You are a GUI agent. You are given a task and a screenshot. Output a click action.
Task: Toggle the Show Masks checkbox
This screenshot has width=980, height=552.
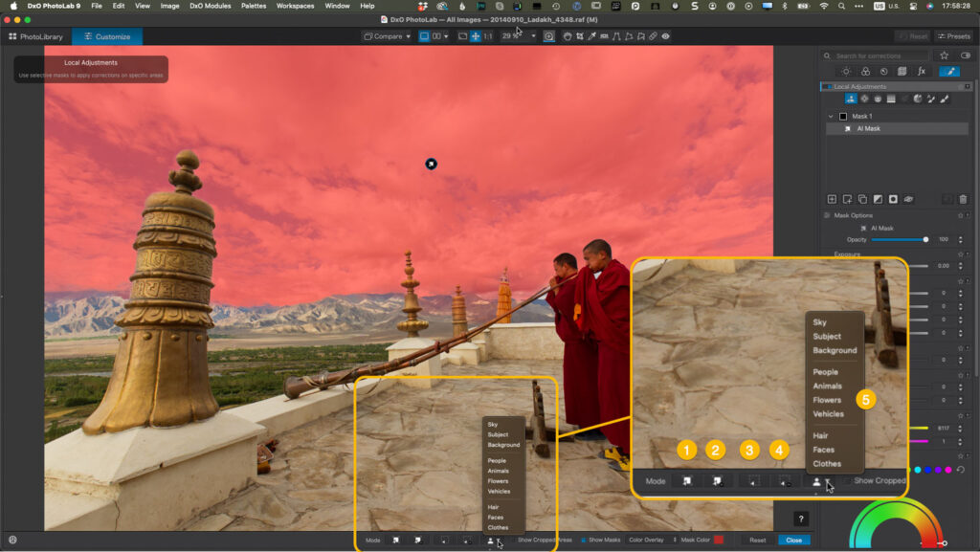click(x=584, y=541)
